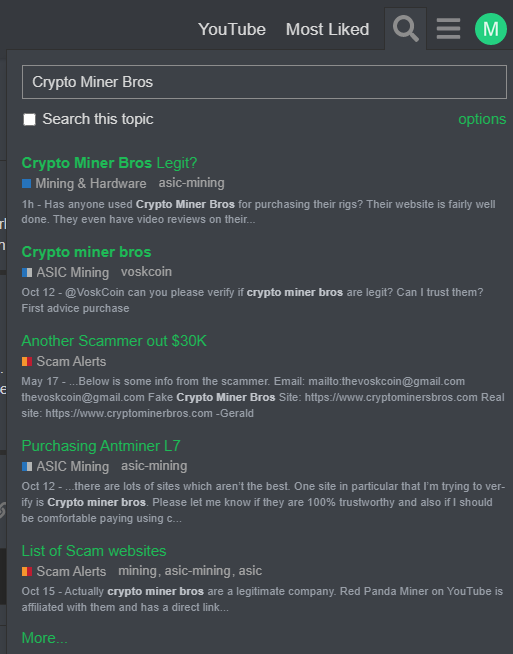Open the Most Liked nav item
The height and width of the screenshot is (654, 513).
pos(327,29)
